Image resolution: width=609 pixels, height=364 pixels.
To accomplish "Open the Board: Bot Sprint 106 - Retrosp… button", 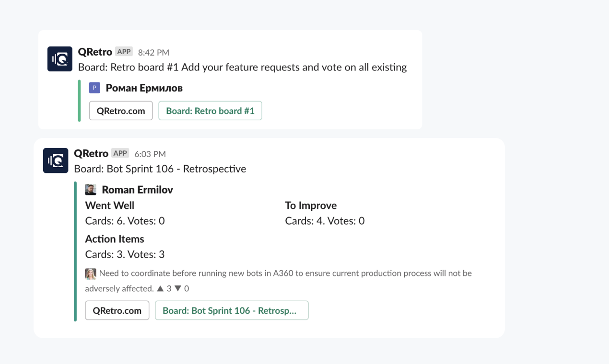I will point(232,310).
